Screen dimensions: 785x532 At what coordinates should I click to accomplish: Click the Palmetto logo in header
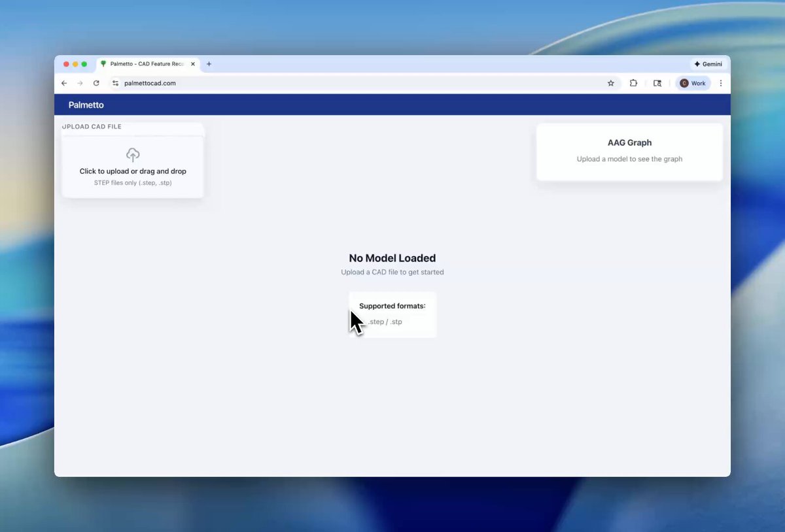click(86, 105)
